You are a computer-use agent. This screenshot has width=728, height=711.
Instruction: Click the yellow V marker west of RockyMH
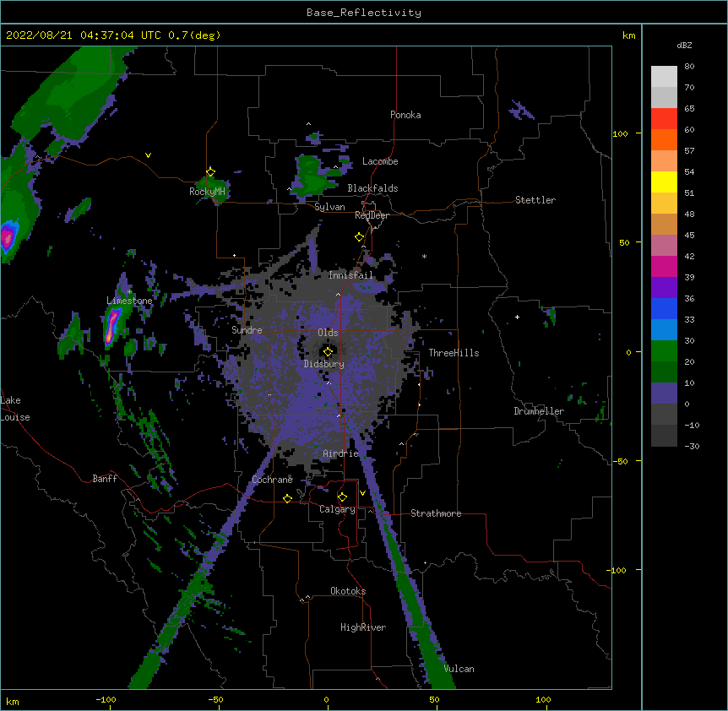pos(148,155)
